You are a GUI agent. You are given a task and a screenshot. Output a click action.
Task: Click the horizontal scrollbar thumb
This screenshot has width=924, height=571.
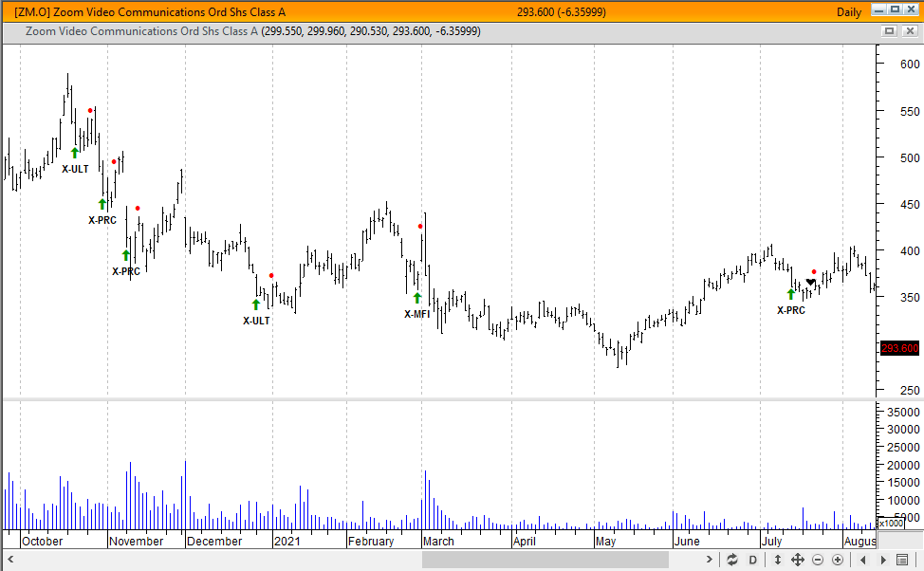click(545, 560)
